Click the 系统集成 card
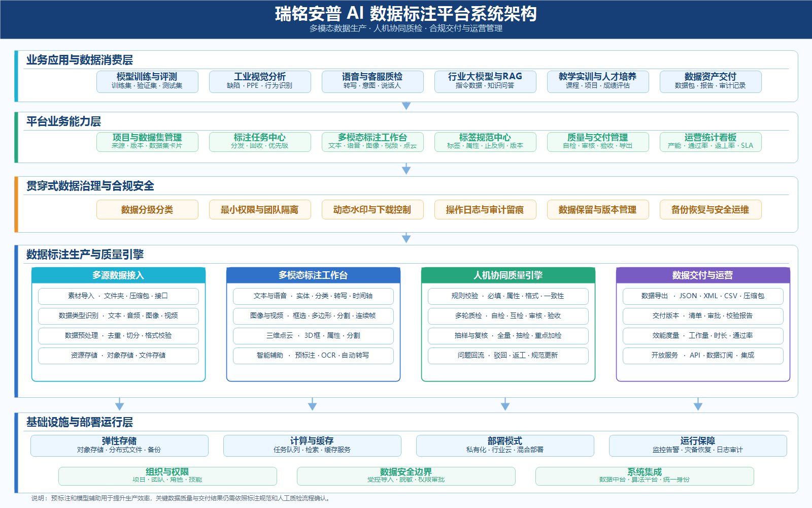This screenshot has width=812, height=508. [x=645, y=476]
